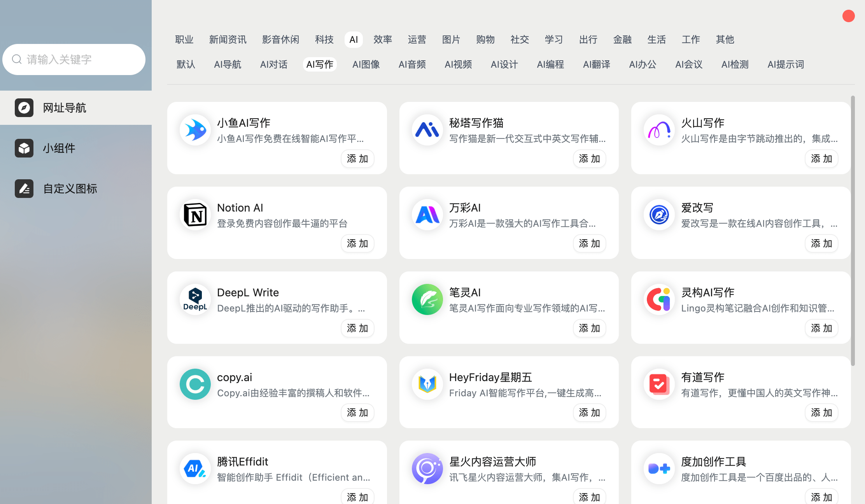Click the 秘塔写作猫 logo icon
The width and height of the screenshot is (865, 504).
point(427,130)
